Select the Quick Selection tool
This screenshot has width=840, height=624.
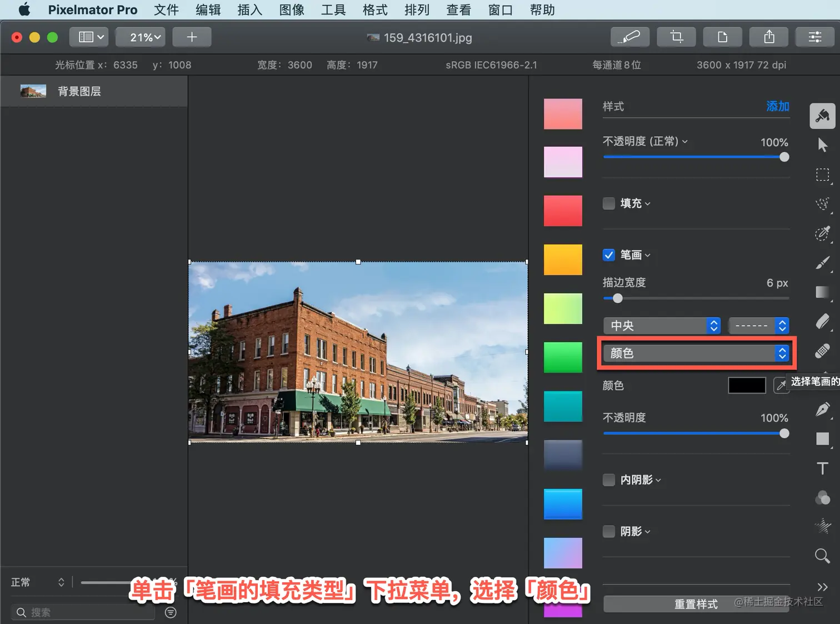822,204
